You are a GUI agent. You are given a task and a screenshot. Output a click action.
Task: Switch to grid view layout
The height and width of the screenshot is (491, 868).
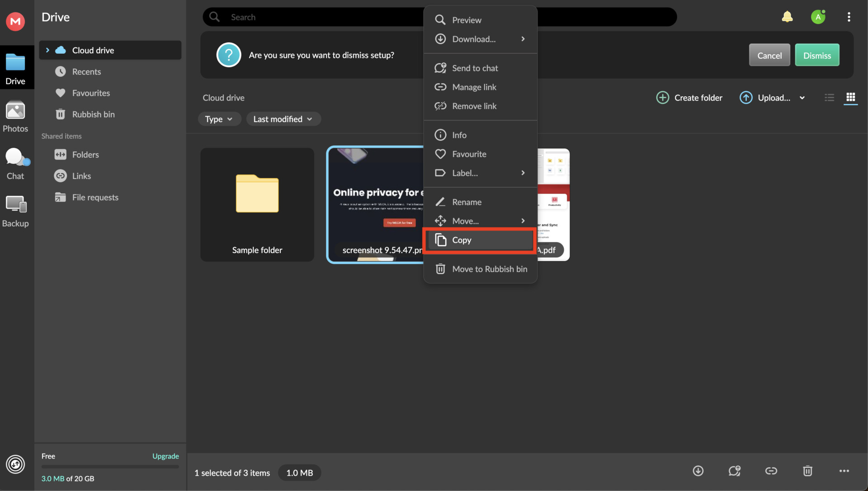coord(851,98)
